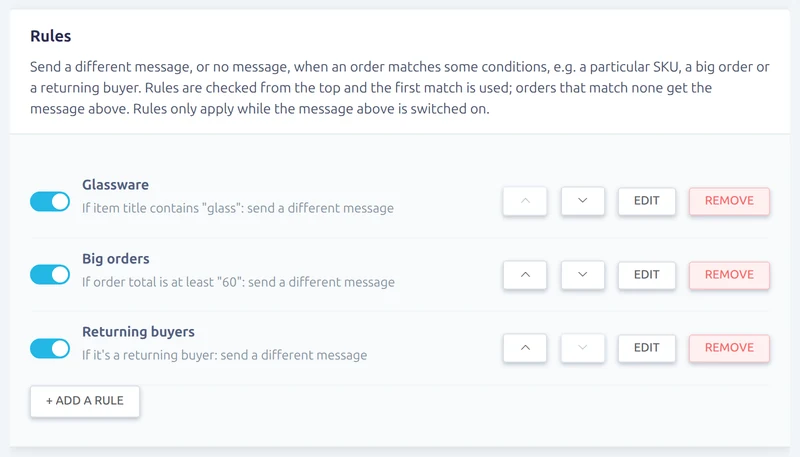Toggle off the Glassware rule

click(50, 201)
